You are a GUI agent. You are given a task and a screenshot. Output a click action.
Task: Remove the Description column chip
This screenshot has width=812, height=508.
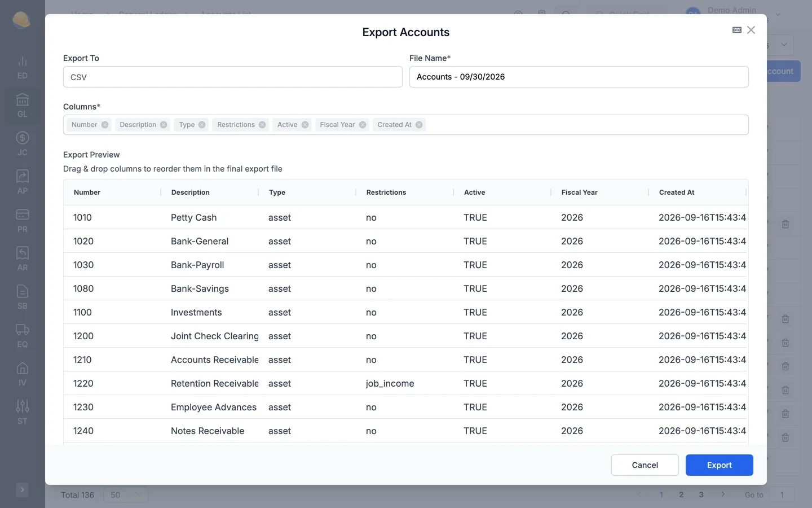pos(164,125)
